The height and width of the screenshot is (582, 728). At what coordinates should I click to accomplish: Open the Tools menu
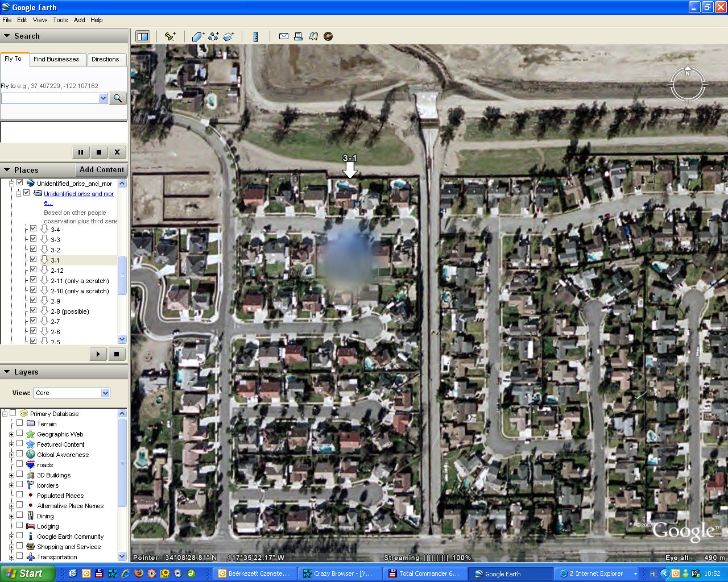(x=60, y=20)
